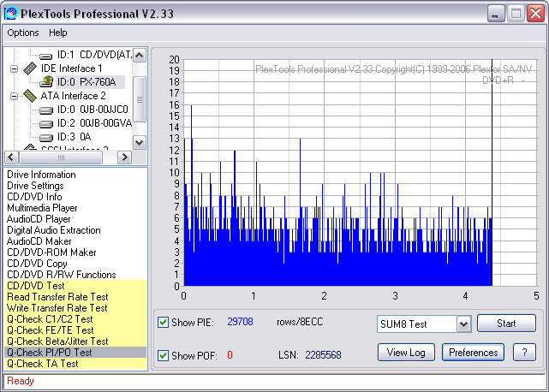Select ID:0 0JB-00JJC0 tree entry
The width and height of the screenshot is (549, 392).
coord(92,110)
